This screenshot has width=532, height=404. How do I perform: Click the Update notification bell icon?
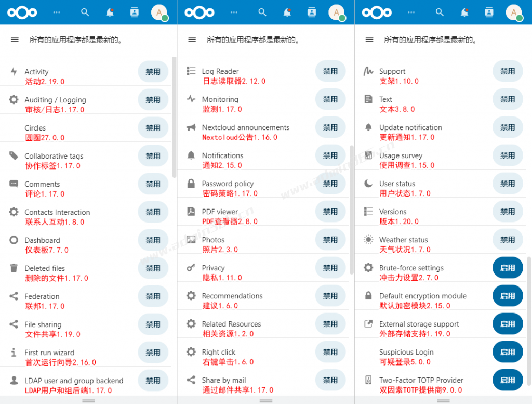368,127
